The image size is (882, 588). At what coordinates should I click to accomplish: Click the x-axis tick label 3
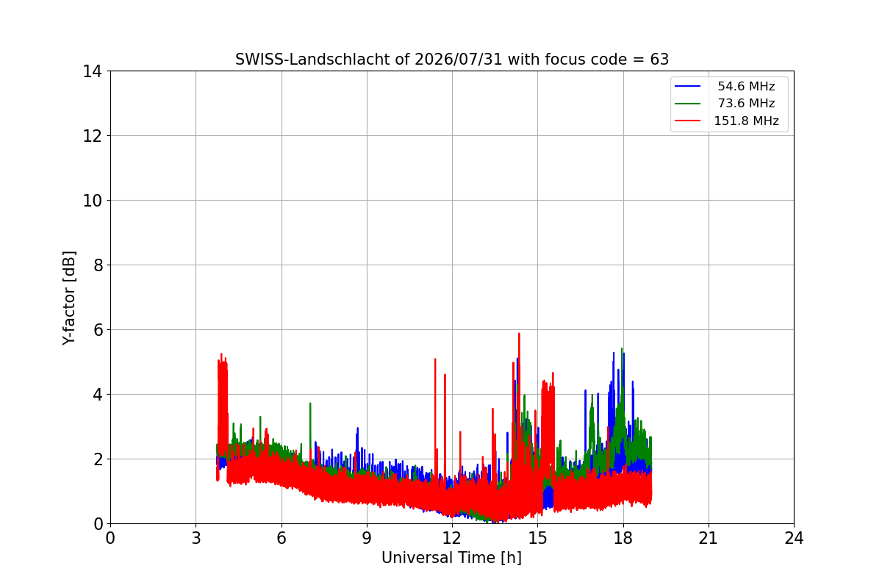[196, 538]
